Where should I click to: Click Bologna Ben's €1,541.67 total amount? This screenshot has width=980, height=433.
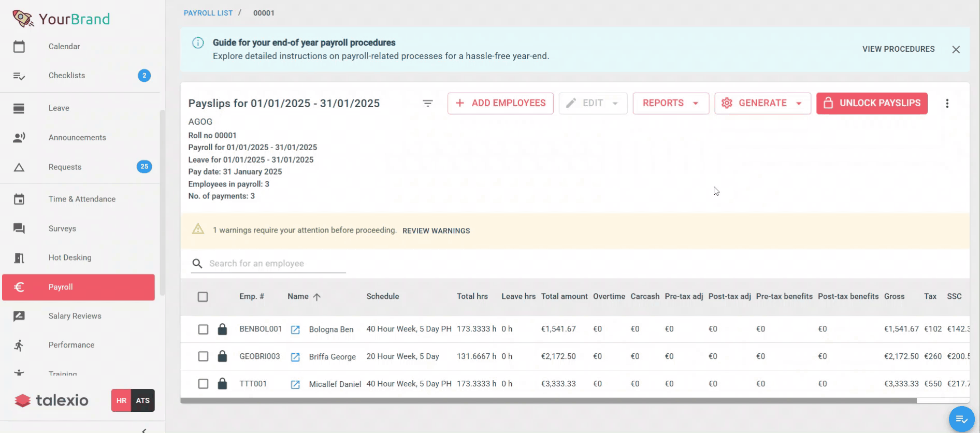(558, 329)
